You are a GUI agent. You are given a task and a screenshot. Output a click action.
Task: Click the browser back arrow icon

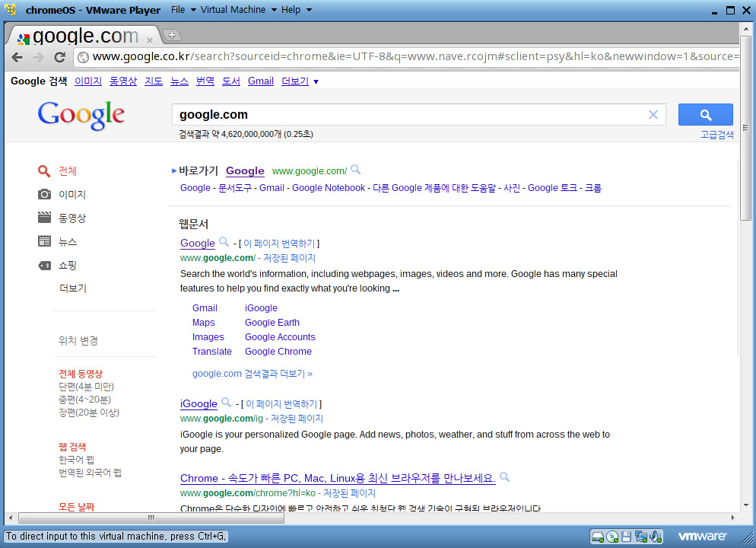click(x=17, y=56)
